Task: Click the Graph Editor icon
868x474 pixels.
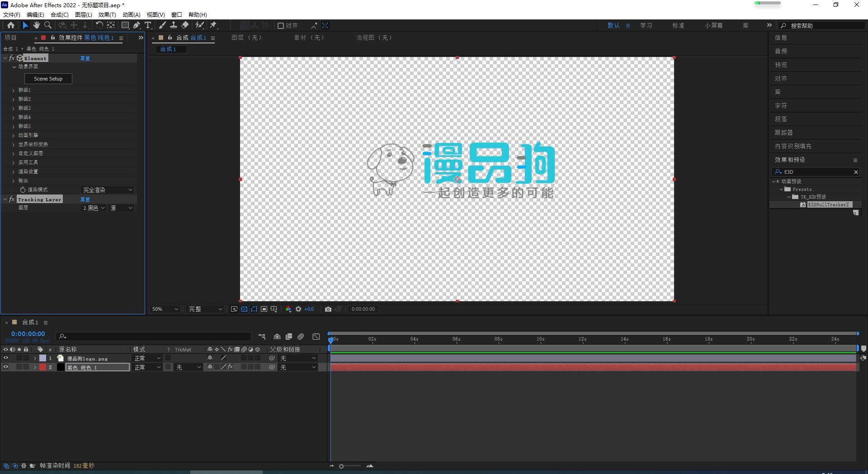Action: click(x=316, y=337)
